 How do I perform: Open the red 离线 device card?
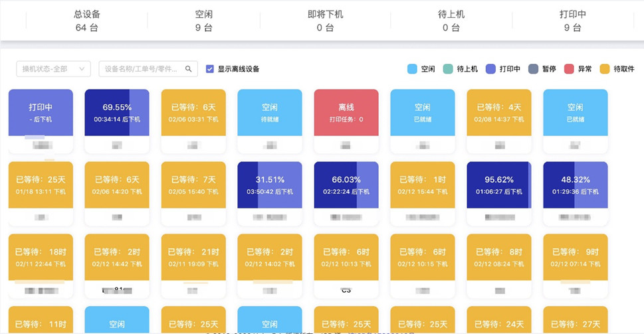click(346, 112)
